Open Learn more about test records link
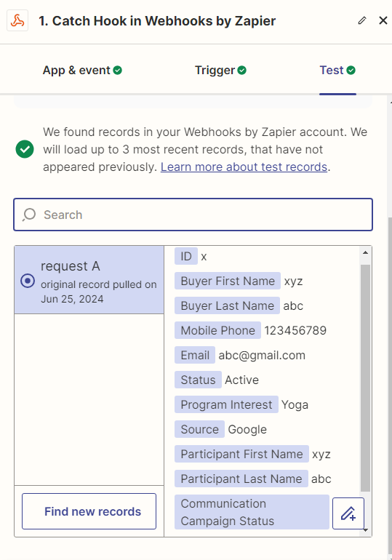 244,167
